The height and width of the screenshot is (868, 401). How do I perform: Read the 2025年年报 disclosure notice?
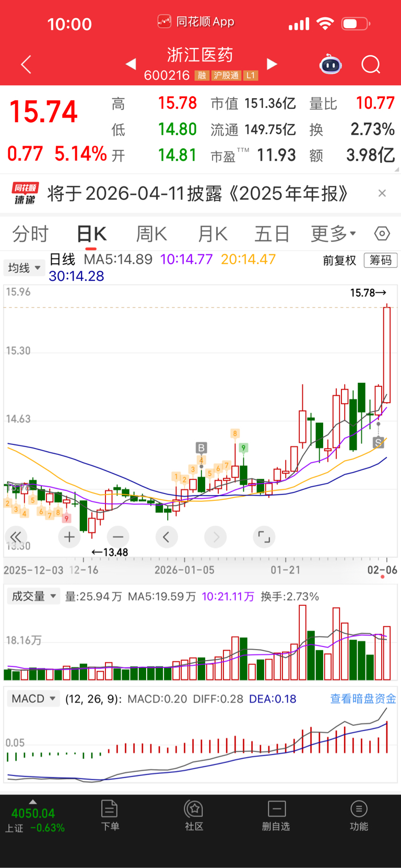click(198, 194)
